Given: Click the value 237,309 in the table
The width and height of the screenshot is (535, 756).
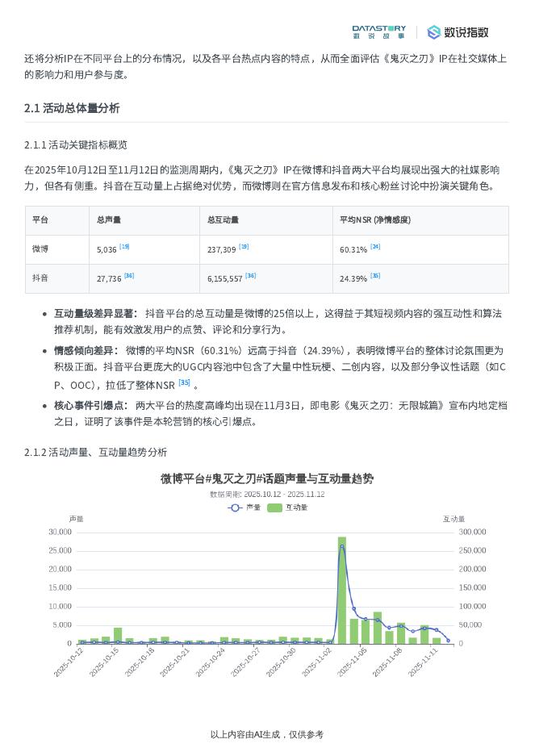Looking at the screenshot, I should [221, 250].
